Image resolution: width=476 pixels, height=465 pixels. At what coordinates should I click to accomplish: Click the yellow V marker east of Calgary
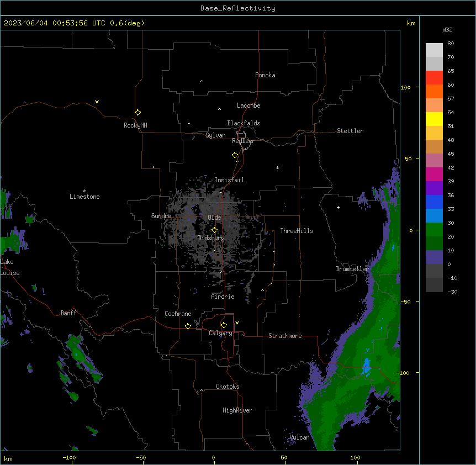click(x=237, y=323)
